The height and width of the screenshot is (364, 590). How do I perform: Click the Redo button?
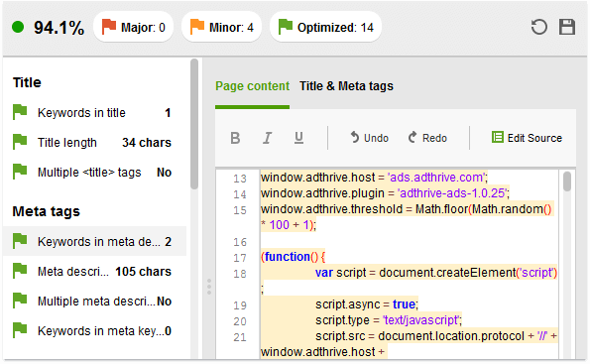coord(427,138)
